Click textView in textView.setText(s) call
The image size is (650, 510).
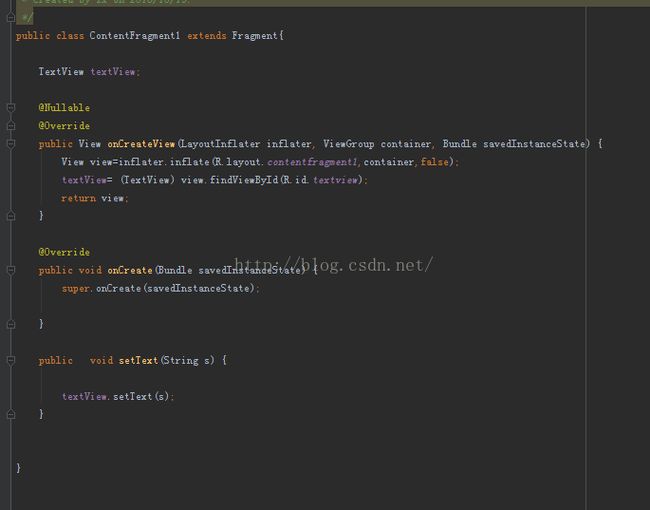pos(84,397)
